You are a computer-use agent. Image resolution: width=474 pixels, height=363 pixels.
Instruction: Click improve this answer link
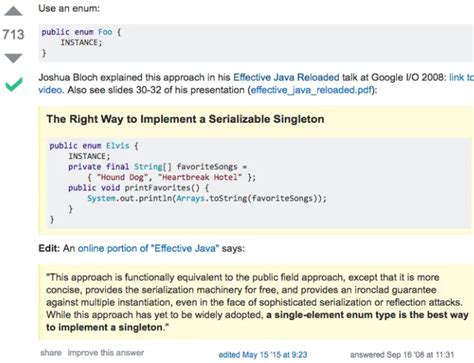point(106,353)
